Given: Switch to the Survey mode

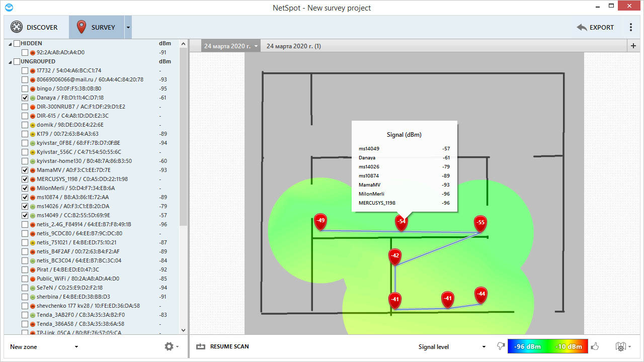Looking at the screenshot, I should click(96, 27).
